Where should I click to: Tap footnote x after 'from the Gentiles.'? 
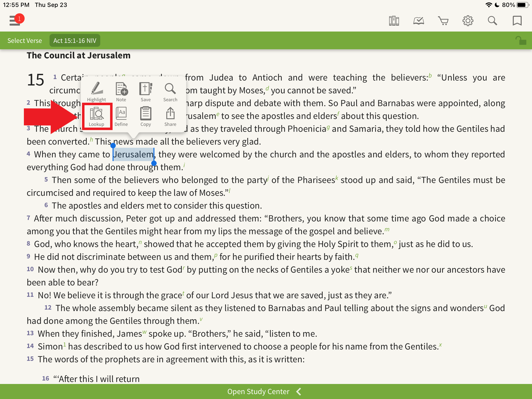tap(440, 345)
